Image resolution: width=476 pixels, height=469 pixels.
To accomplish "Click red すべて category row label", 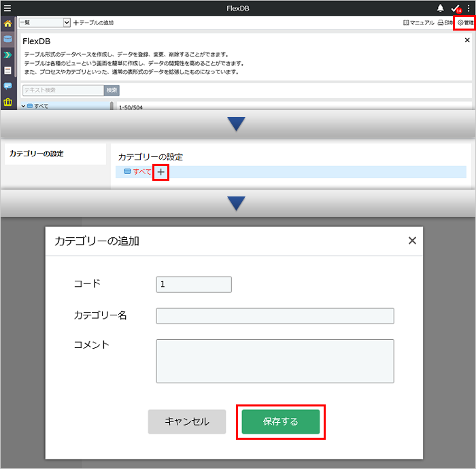I will (141, 172).
